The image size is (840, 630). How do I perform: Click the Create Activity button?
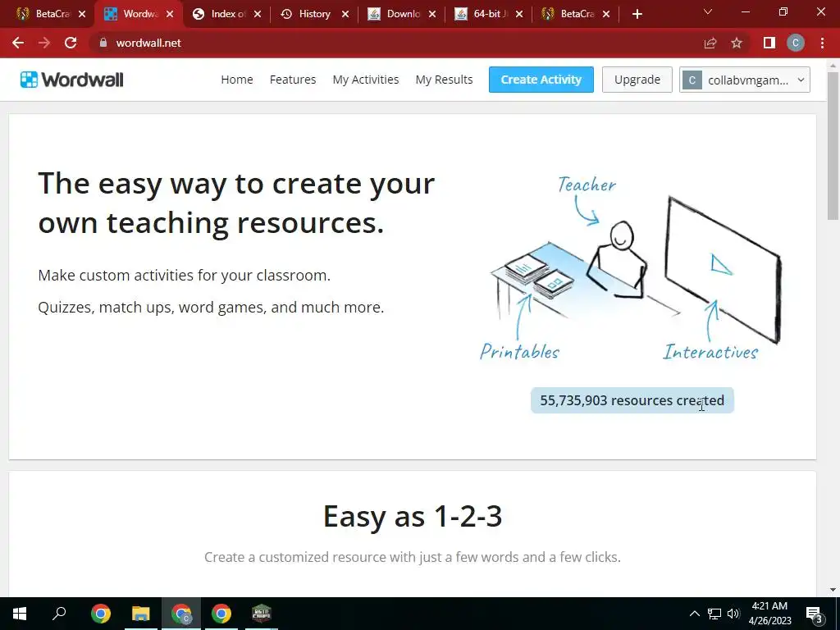[541, 80]
